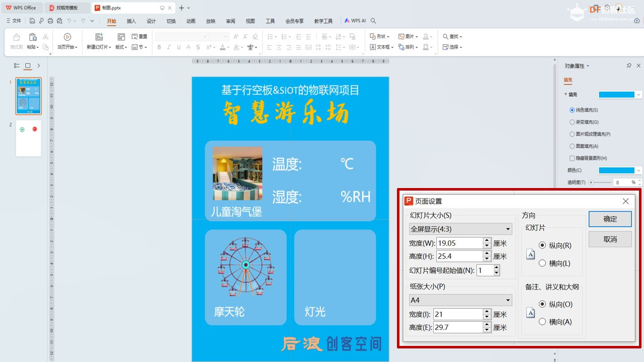Click the New Slide icon

point(99,37)
